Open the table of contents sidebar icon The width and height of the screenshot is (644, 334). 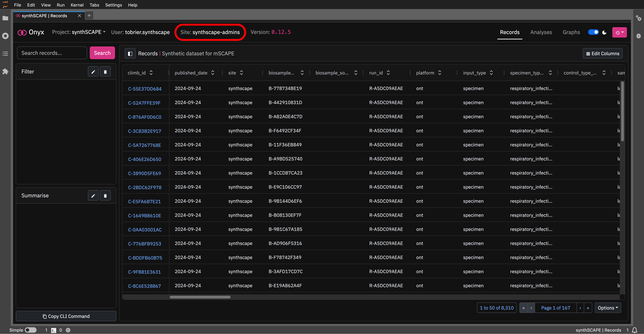(x=5, y=54)
